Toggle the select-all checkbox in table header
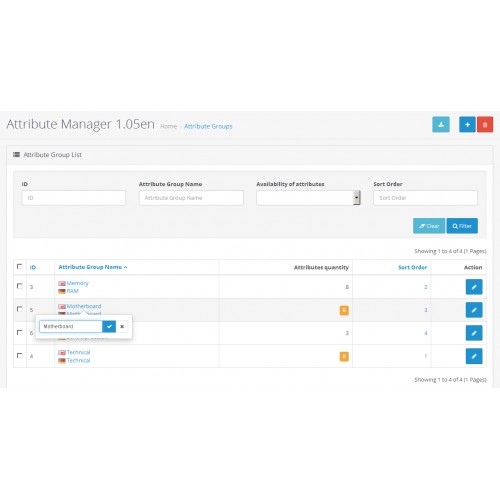500x500 pixels. [x=19, y=266]
